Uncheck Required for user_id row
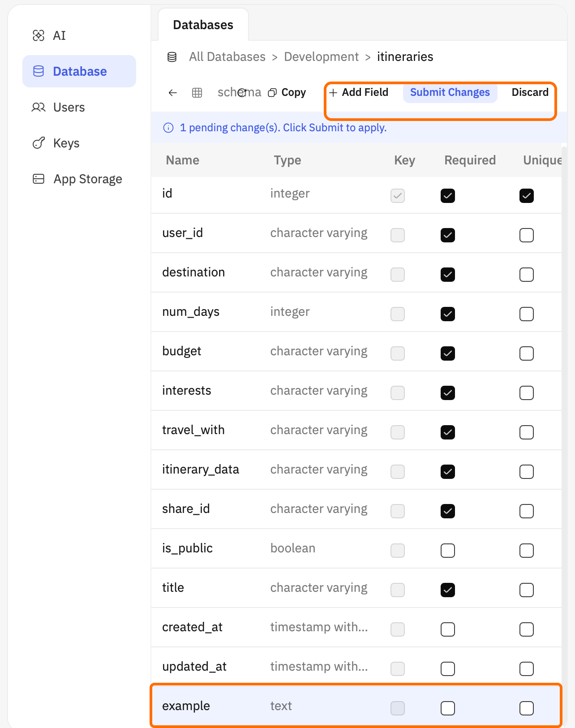The image size is (575, 728). click(x=448, y=235)
